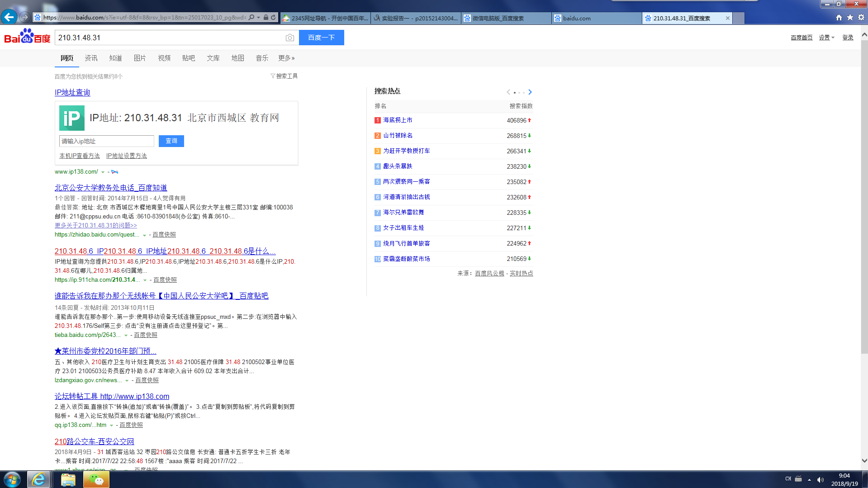Click the 百度风云榜 source link
This screenshot has width=868, height=488.
tap(489, 274)
